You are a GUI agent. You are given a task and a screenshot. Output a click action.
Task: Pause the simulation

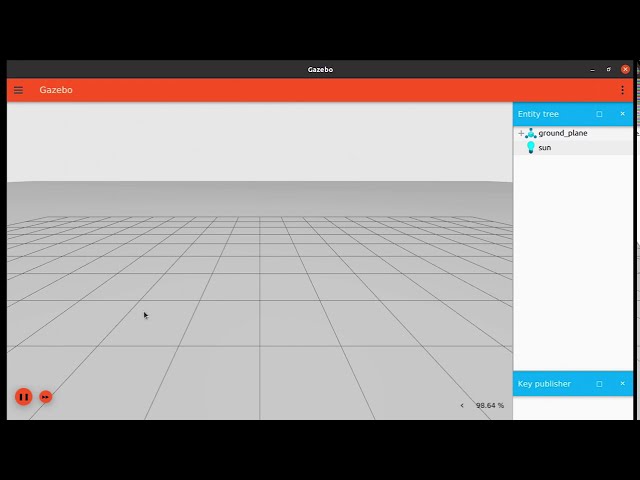pyautogui.click(x=24, y=397)
